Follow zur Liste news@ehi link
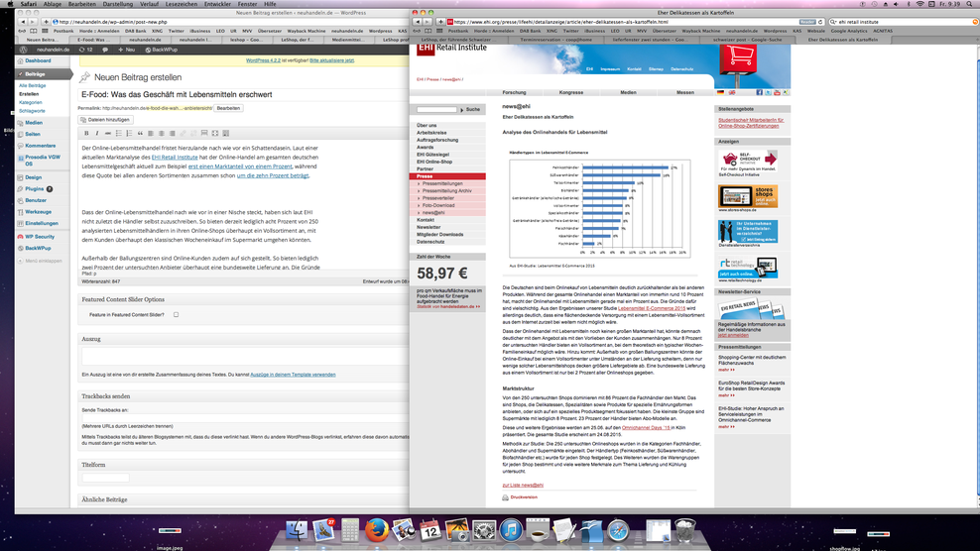 tap(523, 485)
